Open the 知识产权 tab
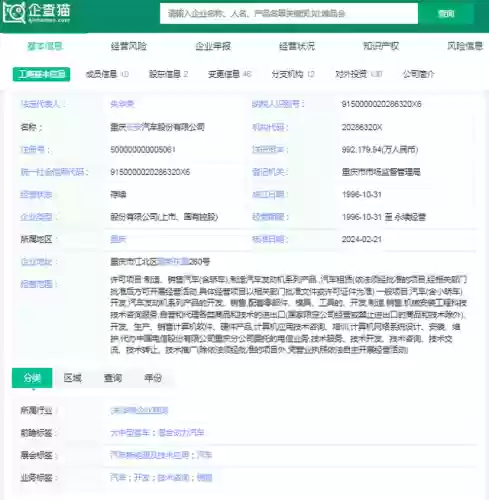Image resolution: width=489 pixels, height=500 pixels. pos(381,46)
